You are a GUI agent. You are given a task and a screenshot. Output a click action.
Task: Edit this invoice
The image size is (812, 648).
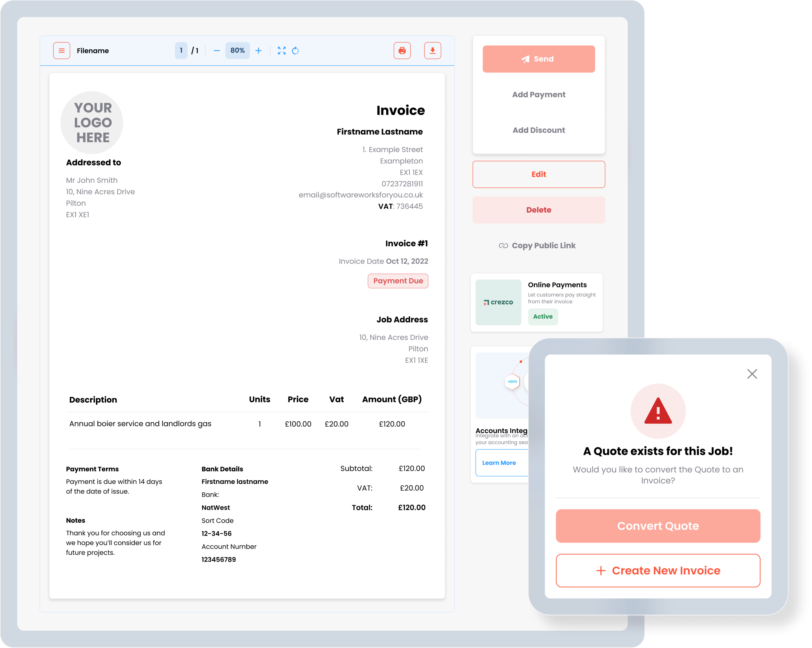(538, 174)
